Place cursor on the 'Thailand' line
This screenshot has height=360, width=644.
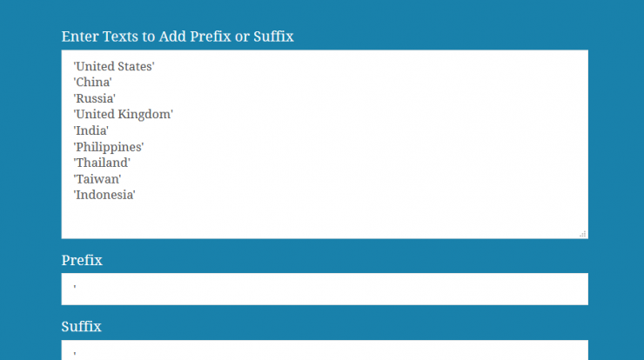tap(102, 163)
